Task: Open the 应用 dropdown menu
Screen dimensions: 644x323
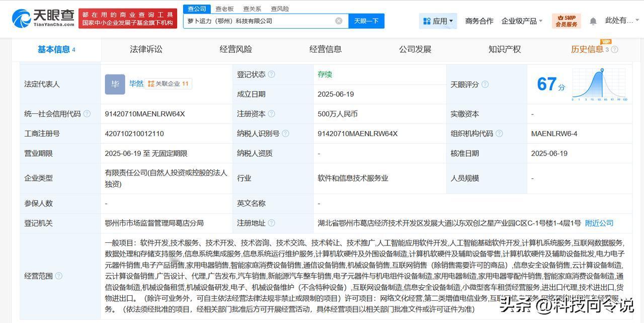Action: pyautogui.click(x=438, y=21)
